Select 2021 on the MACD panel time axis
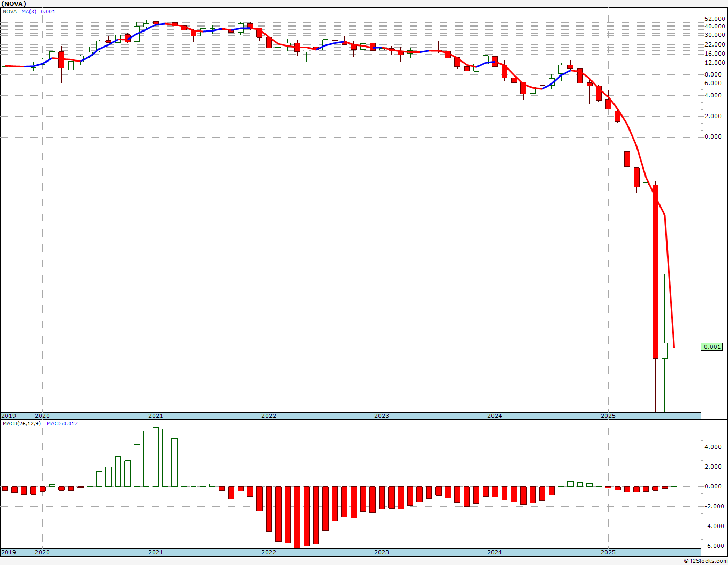This screenshot has height=565, width=728. 156,552
